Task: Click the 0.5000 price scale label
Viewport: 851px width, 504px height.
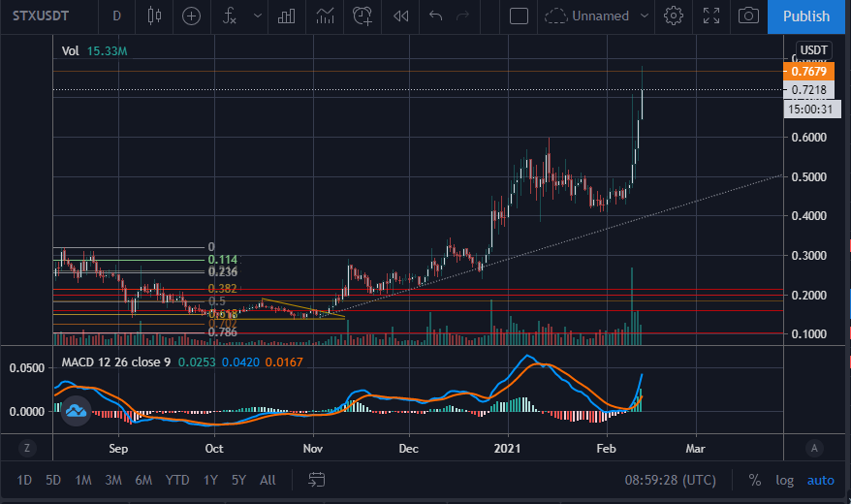Action: (x=808, y=176)
